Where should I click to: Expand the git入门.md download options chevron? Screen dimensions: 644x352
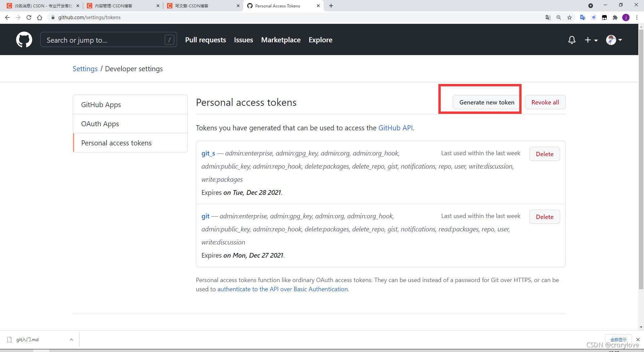pos(71,340)
